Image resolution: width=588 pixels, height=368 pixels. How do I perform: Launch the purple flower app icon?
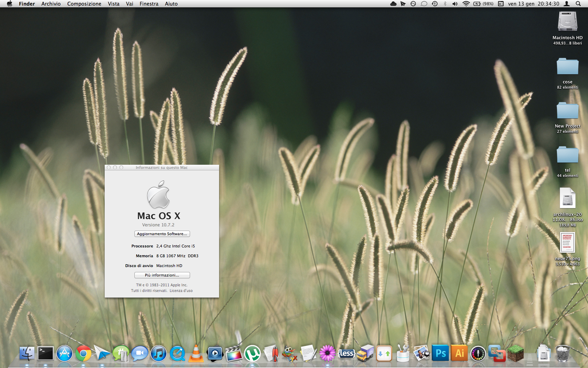pos(328,353)
